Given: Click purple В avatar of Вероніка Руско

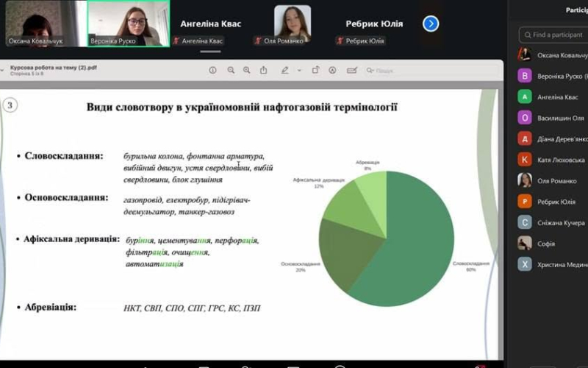Looking at the screenshot, I should point(525,76).
